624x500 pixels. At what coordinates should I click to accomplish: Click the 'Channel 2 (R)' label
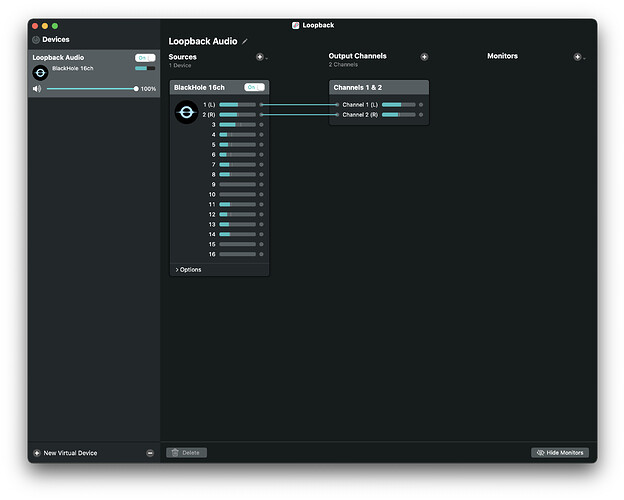[x=360, y=115]
